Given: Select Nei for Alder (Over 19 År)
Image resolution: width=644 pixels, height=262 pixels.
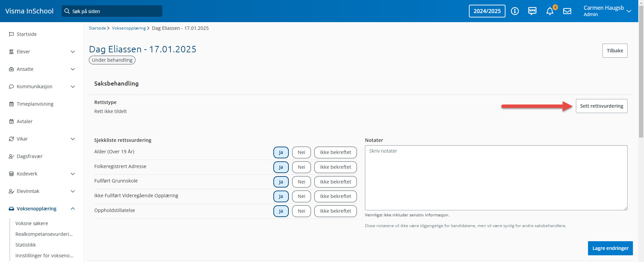Looking at the screenshot, I should pyautogui.click(x=301, y=152).
